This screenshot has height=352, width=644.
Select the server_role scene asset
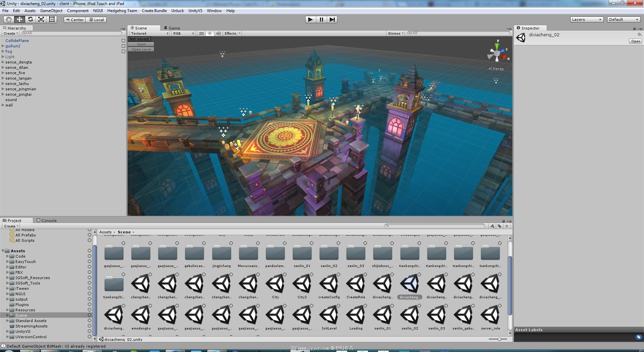pos(490,317)
